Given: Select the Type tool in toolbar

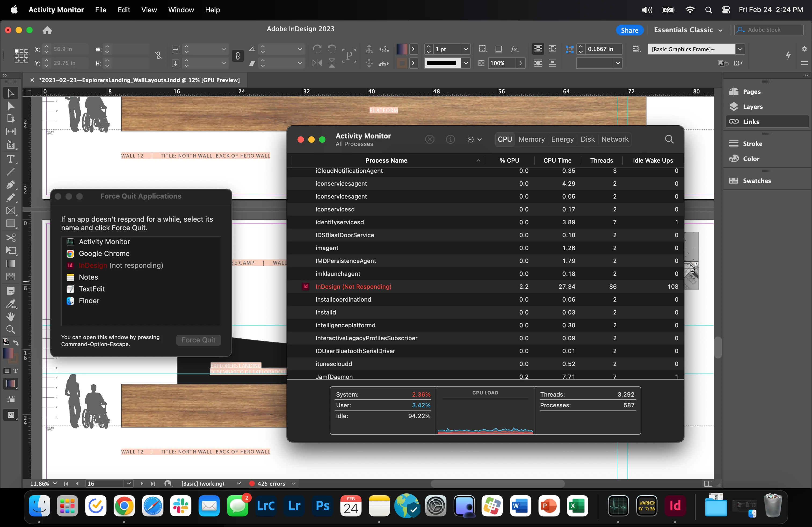Looking at the screenshot, I should tap(10, 159).
